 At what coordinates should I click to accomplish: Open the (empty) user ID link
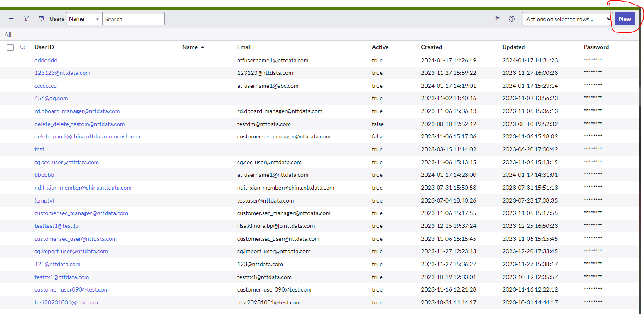click(x=44, y=200)
